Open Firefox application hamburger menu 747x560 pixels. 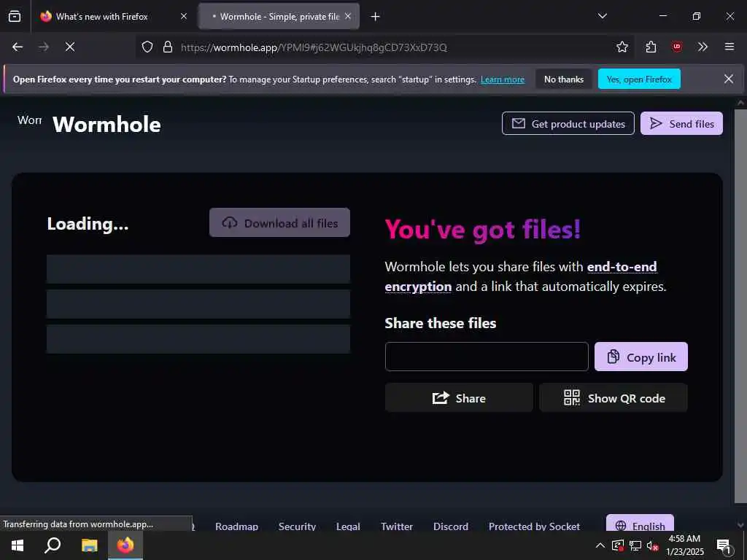click(729, 47)
